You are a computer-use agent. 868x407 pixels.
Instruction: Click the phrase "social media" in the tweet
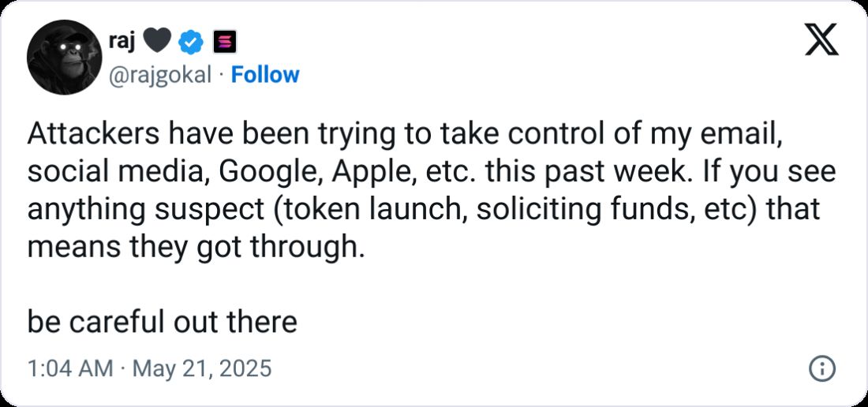[x=110, y=172]
